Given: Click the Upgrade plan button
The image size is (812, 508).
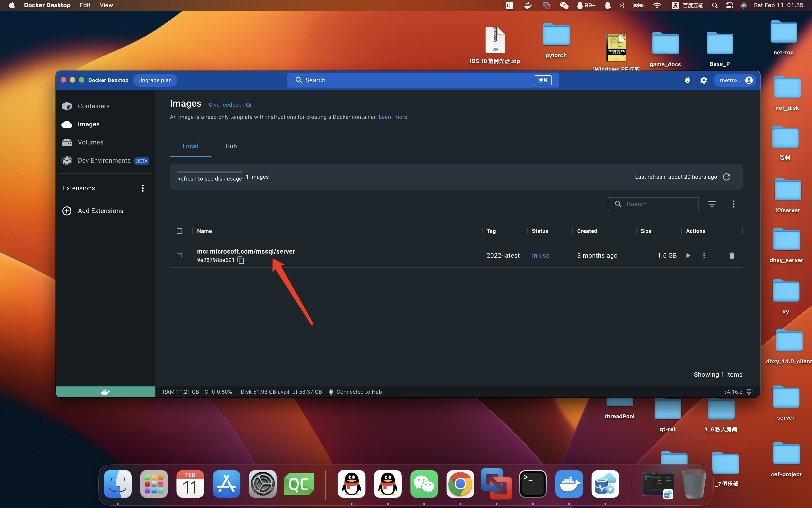Looking at the screenshot, I should 155,80.
